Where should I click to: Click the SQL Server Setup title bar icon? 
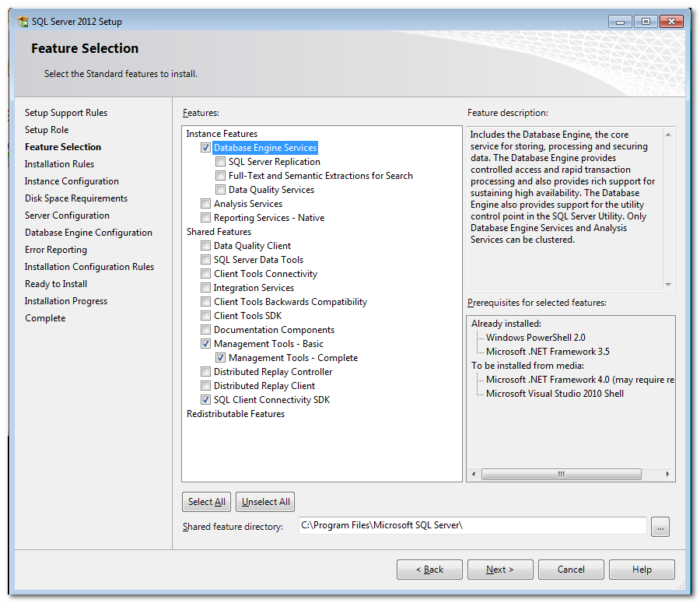click(x=23, y=22)
